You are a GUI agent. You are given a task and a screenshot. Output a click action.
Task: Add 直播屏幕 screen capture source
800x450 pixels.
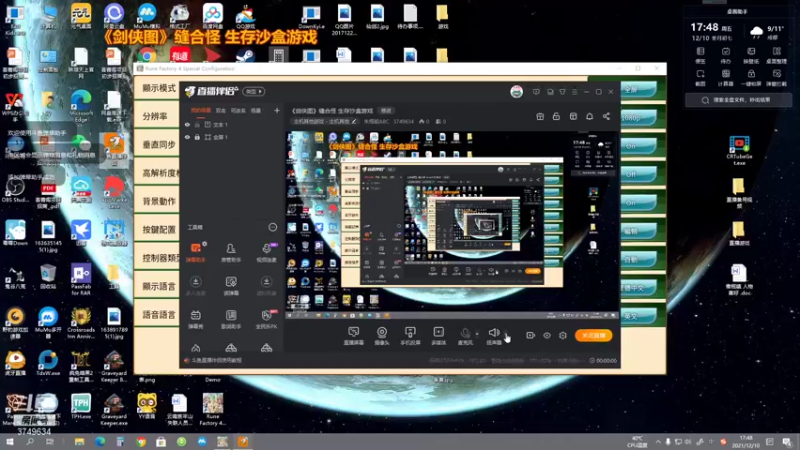[x=353, y=336]
